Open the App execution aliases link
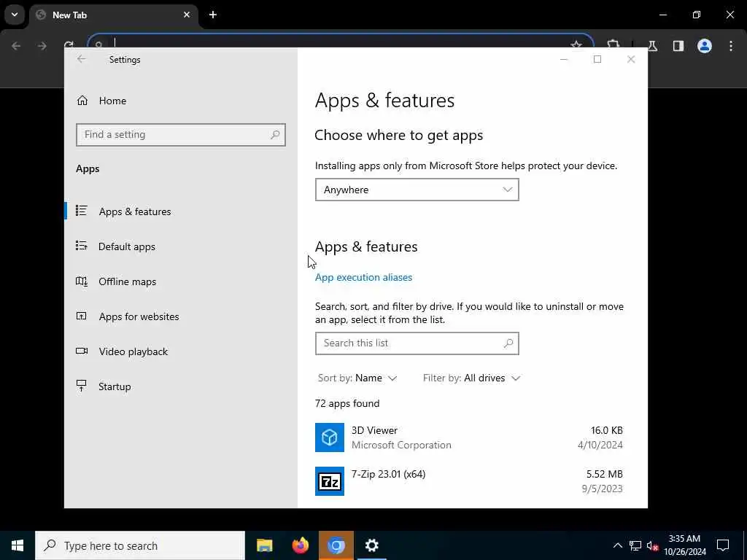The height and width of the screenshot is (560, 747). click(x=363, y=277)
